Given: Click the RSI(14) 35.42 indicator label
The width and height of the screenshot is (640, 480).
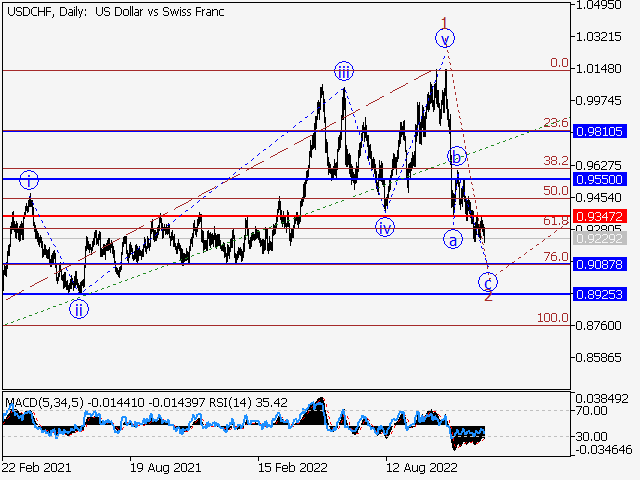Looking at the screenshot, I should [x=248, y=403].
